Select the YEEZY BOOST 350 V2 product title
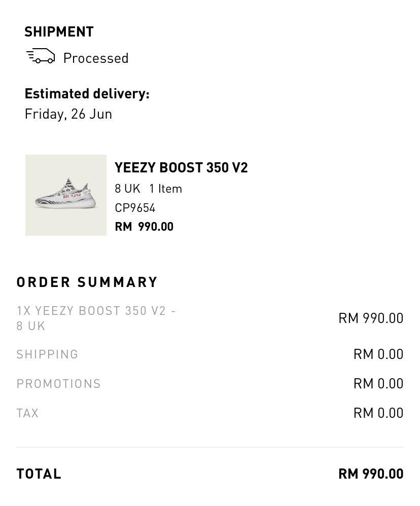This screenshot has width=420, height=506. (181, 168)
